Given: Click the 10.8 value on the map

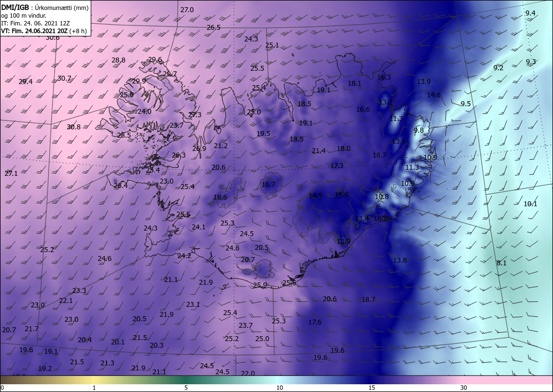Looking at the screenshot, I should tap(381, 196).
